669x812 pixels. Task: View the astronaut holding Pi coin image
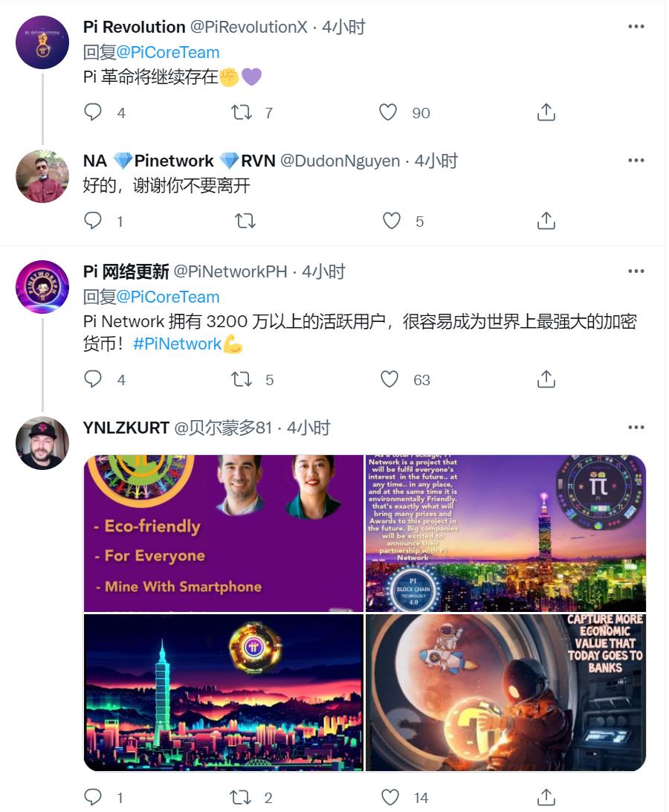click(x=505, y=692)
